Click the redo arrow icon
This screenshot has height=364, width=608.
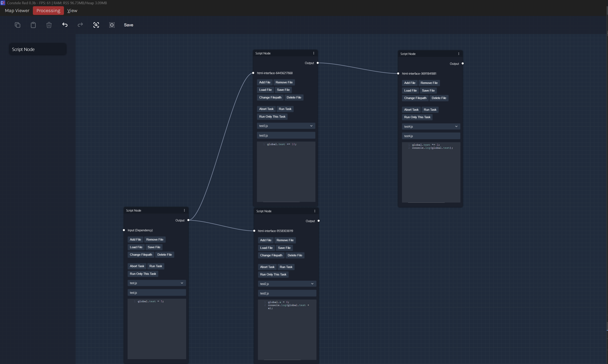(x=80, y=25)
